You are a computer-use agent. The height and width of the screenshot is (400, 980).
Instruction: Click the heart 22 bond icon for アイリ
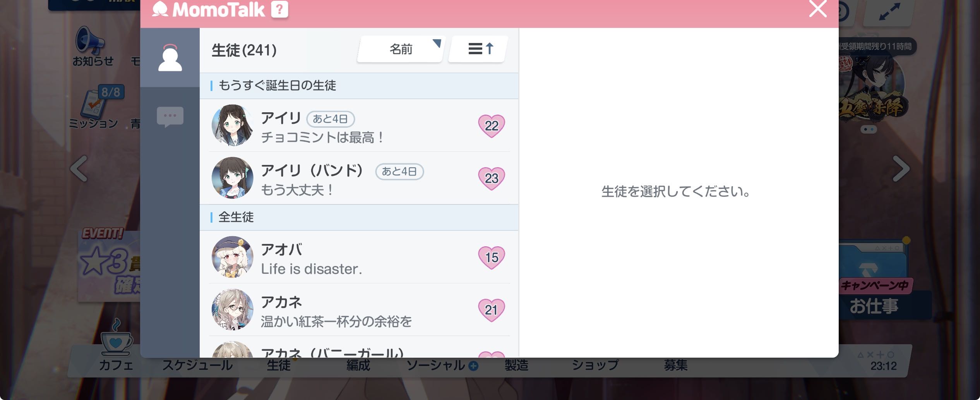pos(492,126)
